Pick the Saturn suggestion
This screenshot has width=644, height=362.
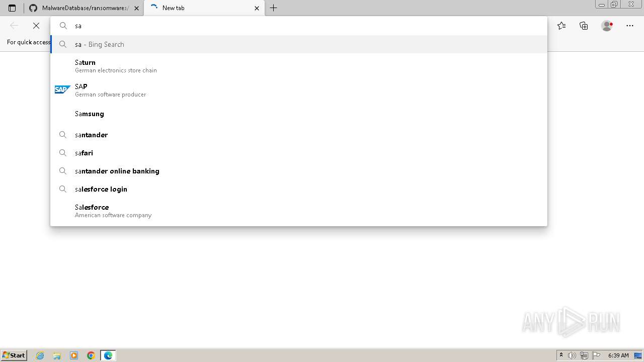point(299,66)
